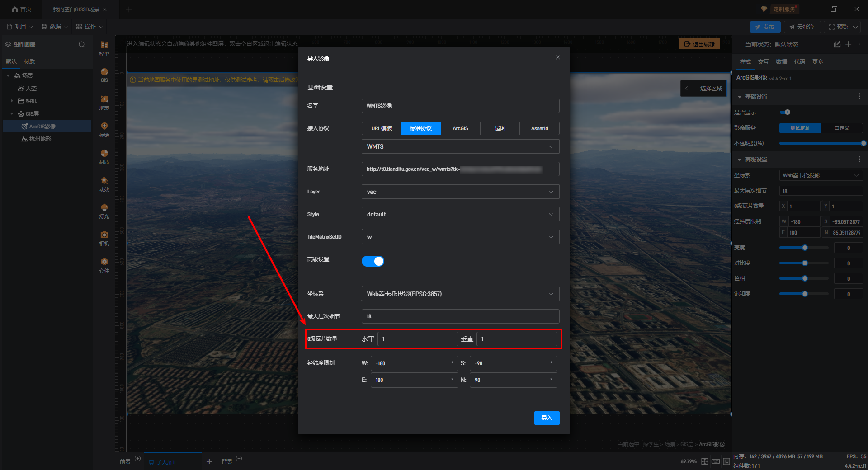Open the 地表 (terrain) component icon
Screen dimensions: 868x470
click(104, 99)
